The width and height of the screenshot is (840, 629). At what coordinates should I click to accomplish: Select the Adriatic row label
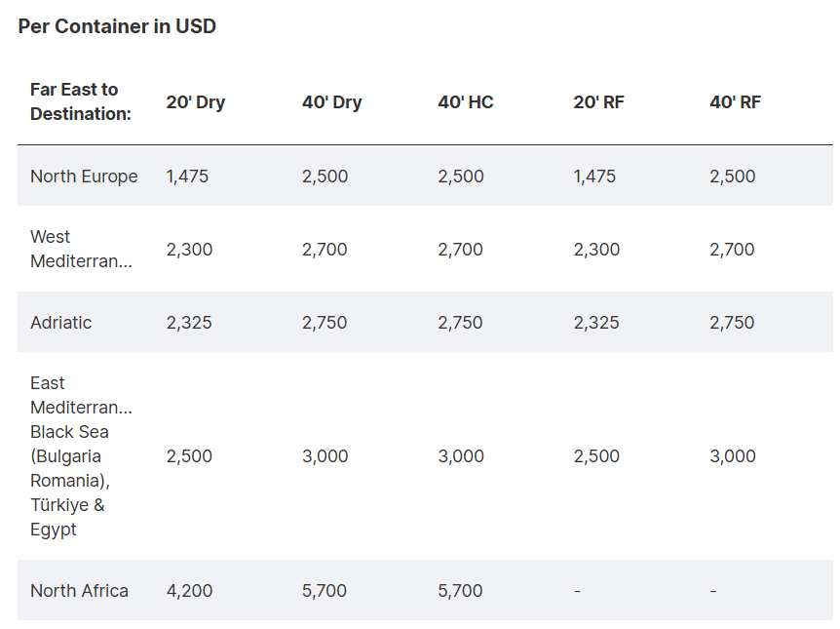coord(61,322)
